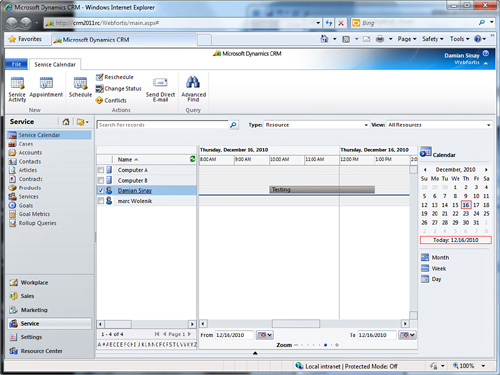Open the File tab

16,64
